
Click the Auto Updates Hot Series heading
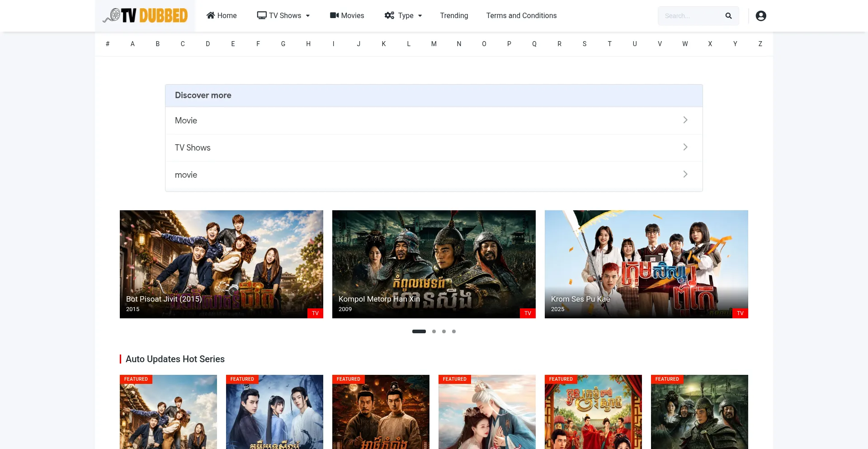(175, 359)
